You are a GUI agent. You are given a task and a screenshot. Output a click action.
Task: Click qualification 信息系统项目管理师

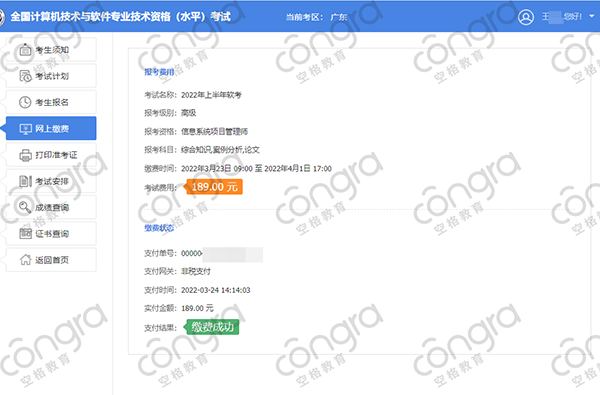point(214,132)
